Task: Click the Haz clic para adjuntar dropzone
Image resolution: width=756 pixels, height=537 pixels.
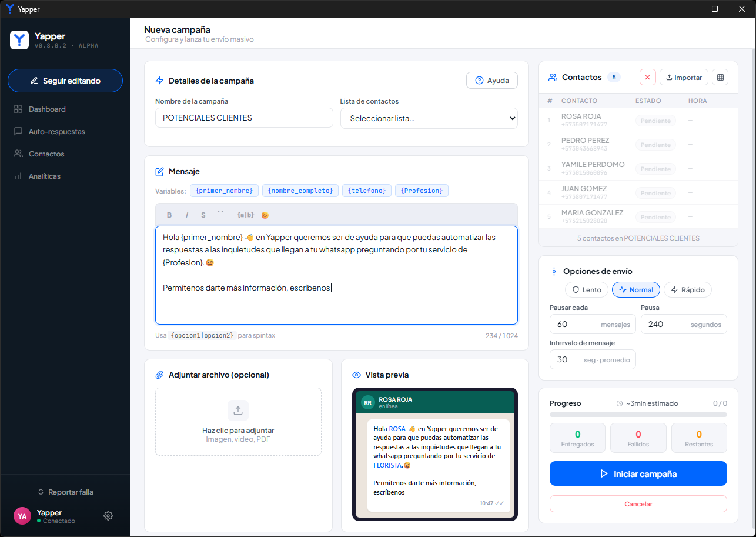Action: [238, 422]
